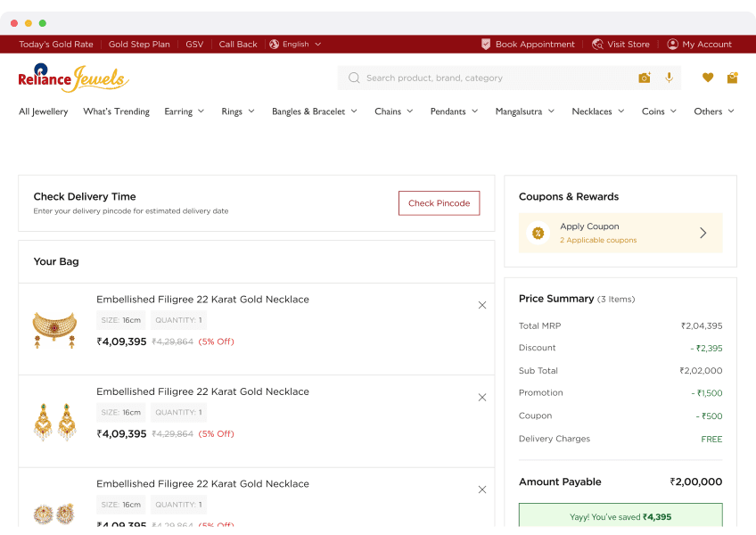Expand the Bangles & Bracelet dropdown
The height and width of the screenshot is (535, 756).
354,111
